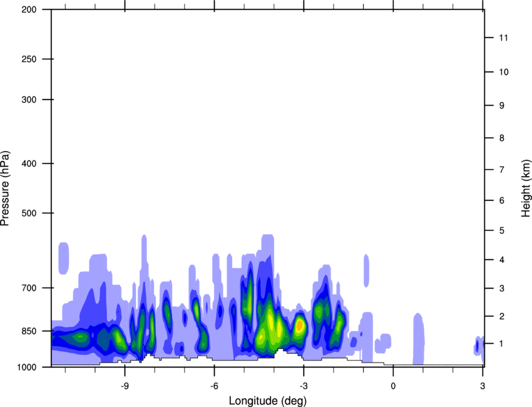
Task: Click the 'Height (km)' axis label
Action: (x=526, y=188)
